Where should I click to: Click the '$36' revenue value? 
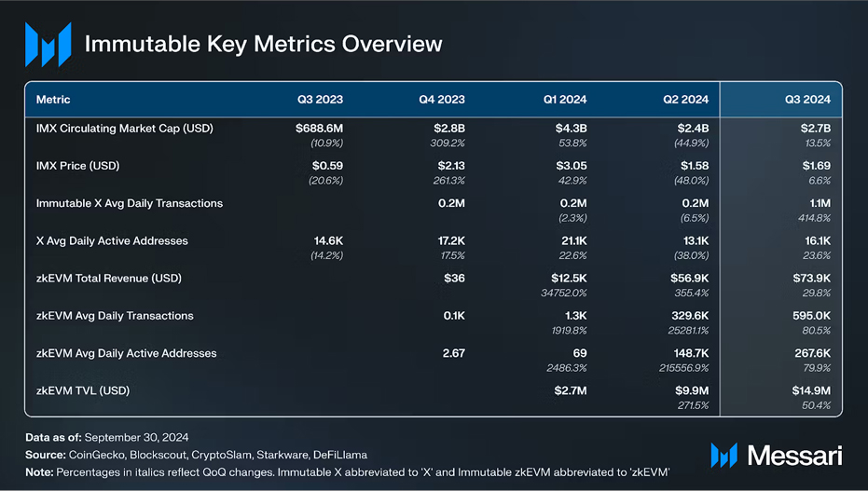(454, 279)
